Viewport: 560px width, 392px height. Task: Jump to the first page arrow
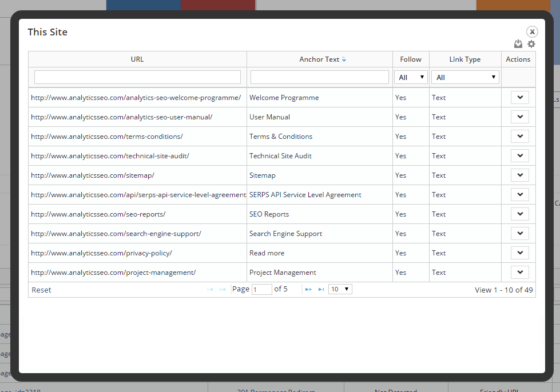pyautogui.click(x=210, y=289)
